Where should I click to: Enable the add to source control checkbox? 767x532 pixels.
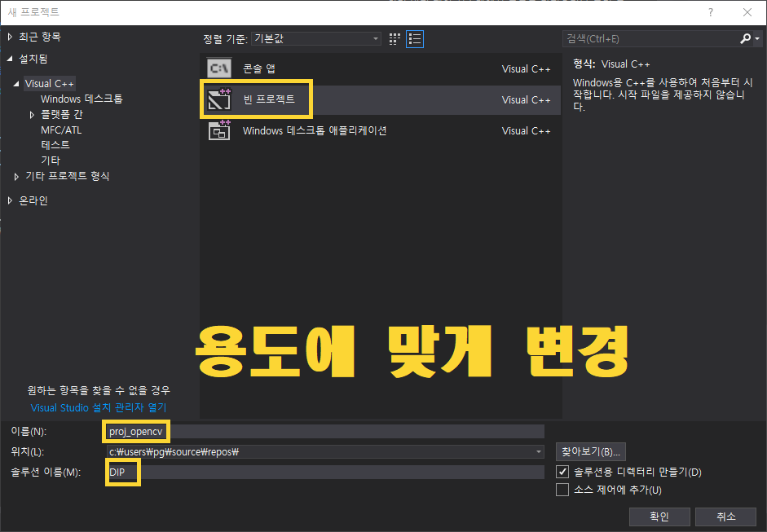pos(562,490)
